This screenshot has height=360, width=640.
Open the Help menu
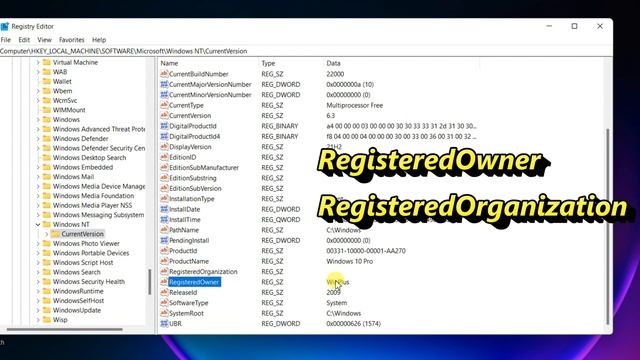coord(99,40)
